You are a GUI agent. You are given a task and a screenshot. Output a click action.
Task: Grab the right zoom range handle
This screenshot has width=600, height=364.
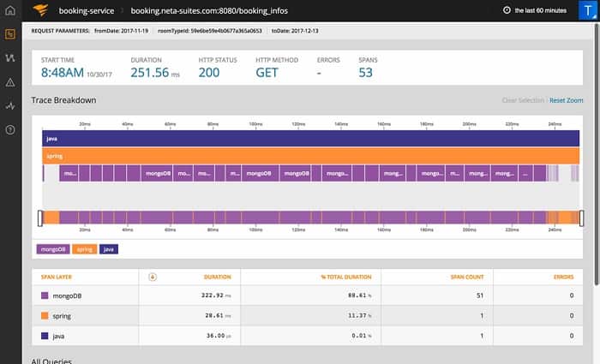point(582,218)
